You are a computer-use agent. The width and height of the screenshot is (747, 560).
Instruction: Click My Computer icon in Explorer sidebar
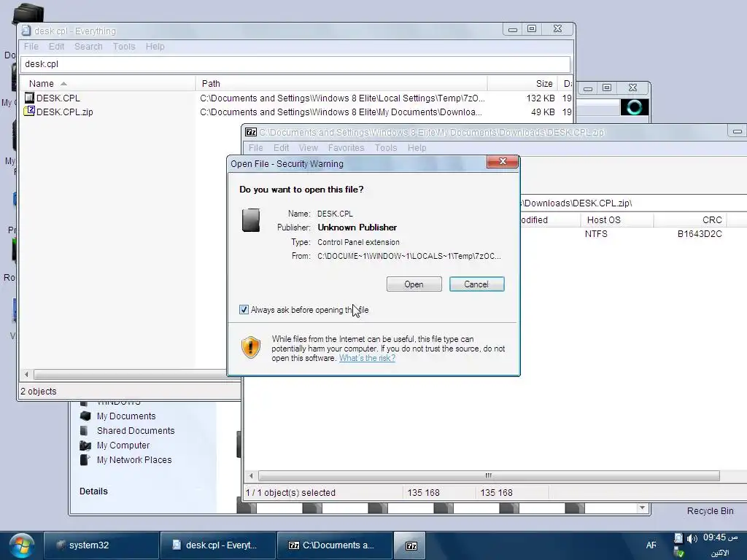[85, 446]
